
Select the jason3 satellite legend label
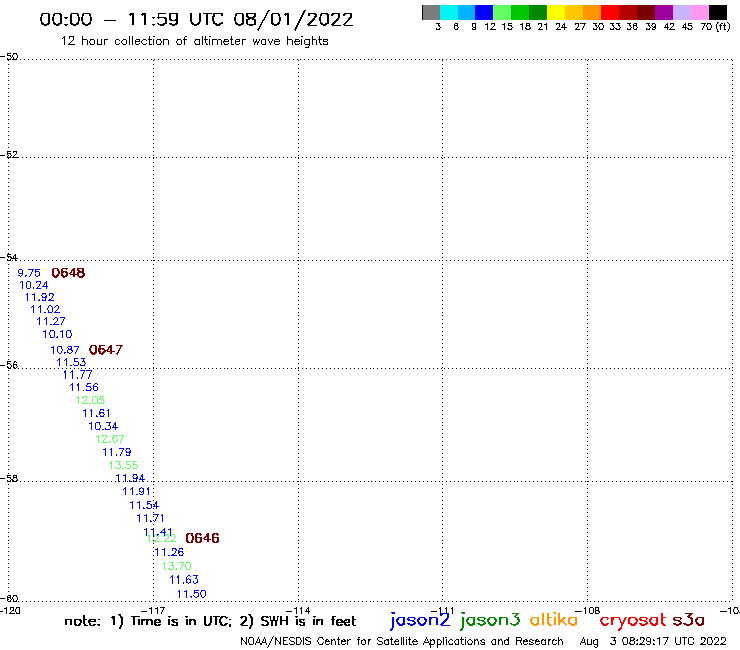(490, 620)
